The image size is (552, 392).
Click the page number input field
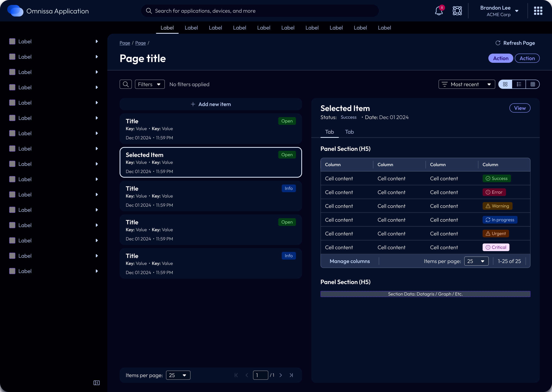pos(260,375)
